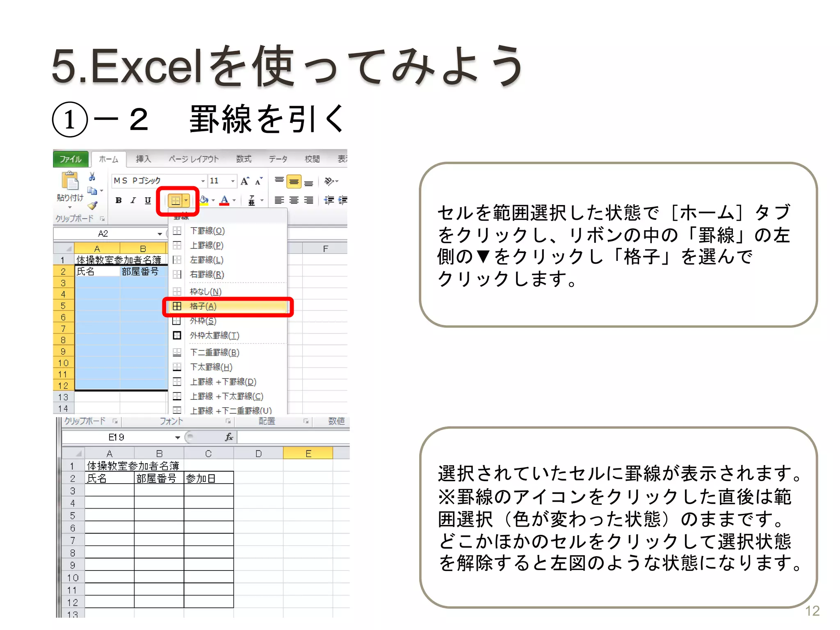Choose 下太罫線(H) from the border menu

pyautogui.click(x=228, y=367)
